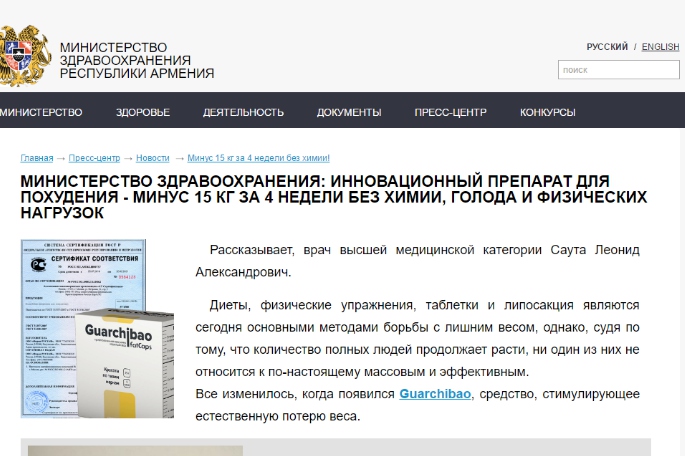Open the ЗДОРОВЬЕ menu item
This screenshot has height=456, width=685.
(143, 112)
